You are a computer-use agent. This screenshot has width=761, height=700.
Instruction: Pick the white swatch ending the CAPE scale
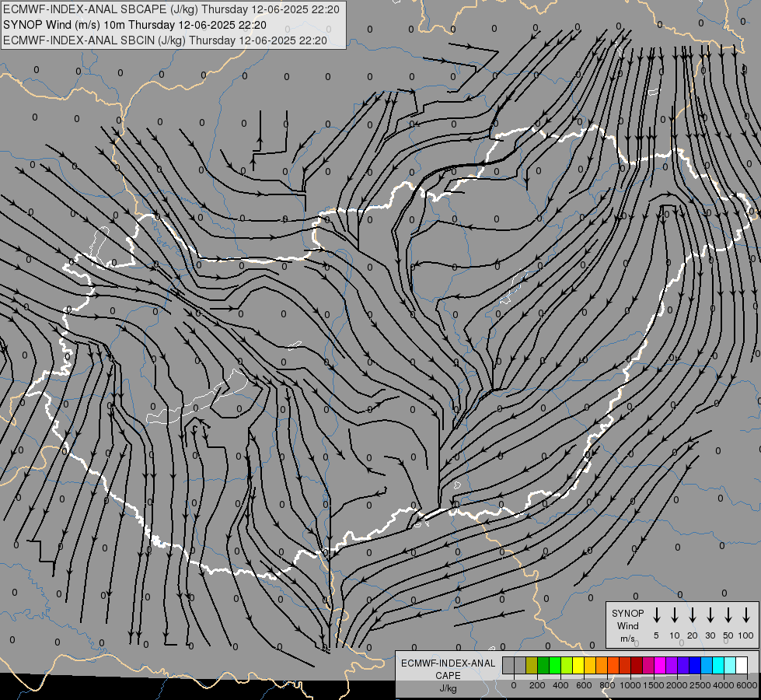click(742, 666)
